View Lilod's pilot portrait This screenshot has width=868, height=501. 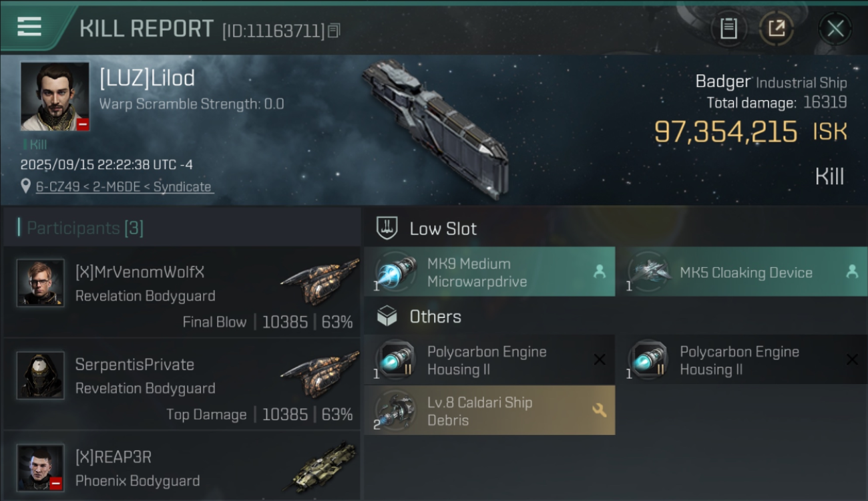[55, 96]
